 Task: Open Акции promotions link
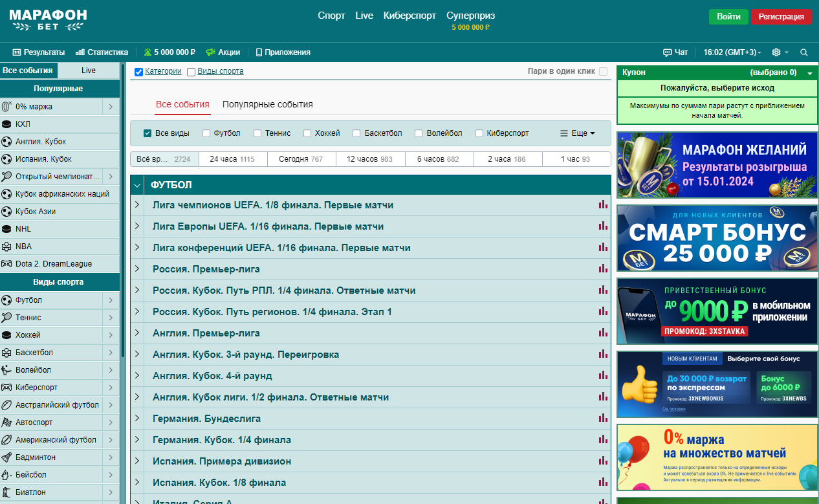tap(223, 52)
